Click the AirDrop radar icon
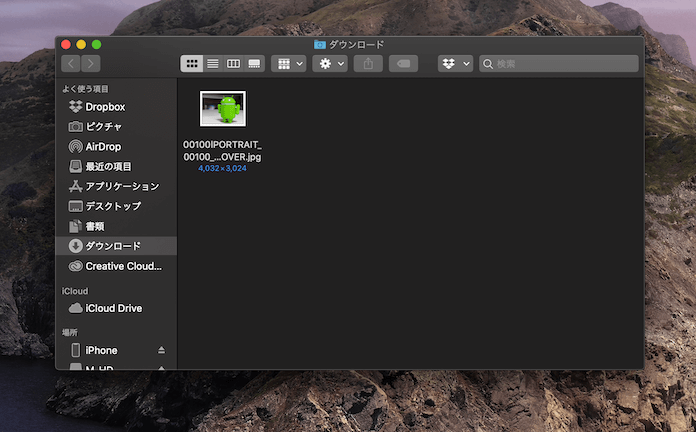The height and width of the screenshot is (432, 696). click(x=75, y=147)
